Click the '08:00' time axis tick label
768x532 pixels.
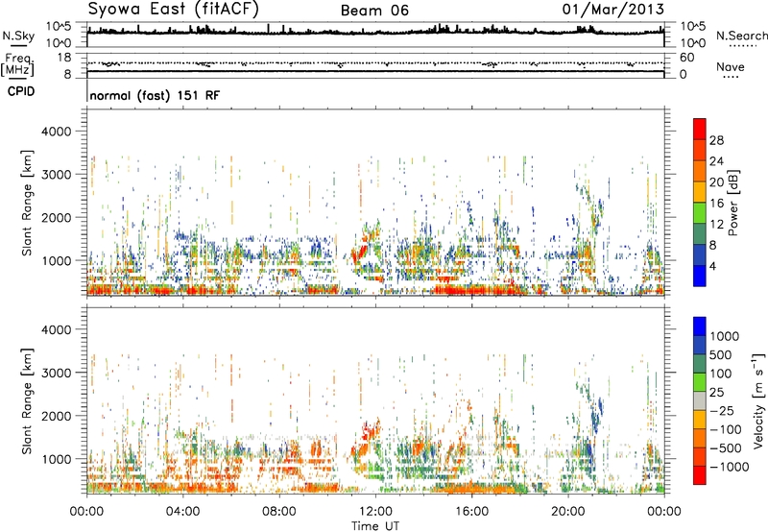(x=279, y=512)
